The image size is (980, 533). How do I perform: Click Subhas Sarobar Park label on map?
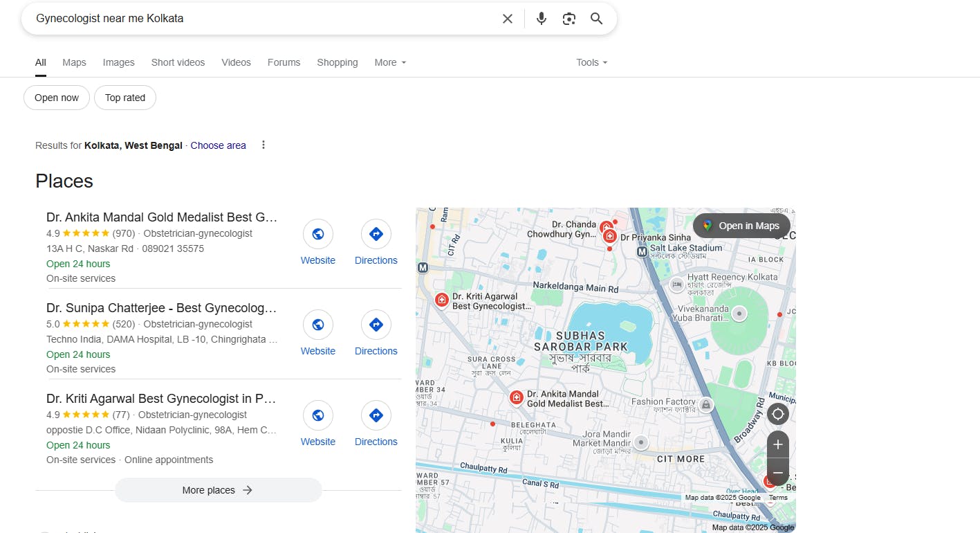581,352
